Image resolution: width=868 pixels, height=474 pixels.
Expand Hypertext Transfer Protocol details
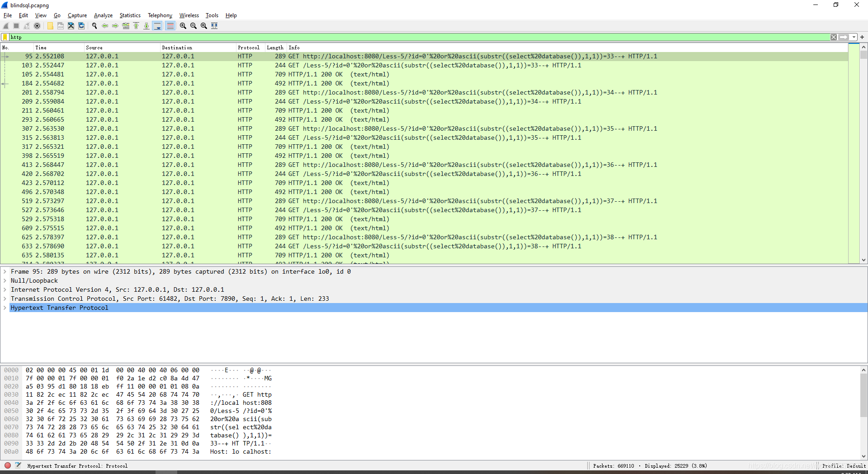tap(5, 308)
